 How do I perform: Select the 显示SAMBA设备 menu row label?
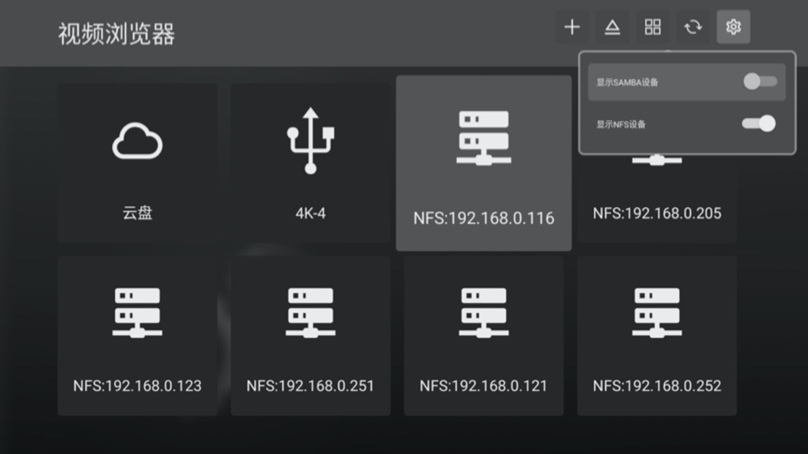click(628, 82)
